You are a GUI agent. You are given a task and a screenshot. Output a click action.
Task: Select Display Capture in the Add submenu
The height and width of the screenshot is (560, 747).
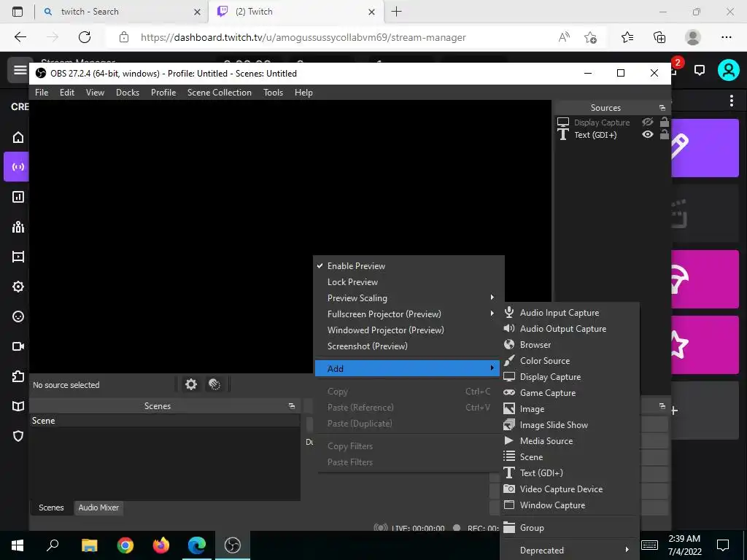(569, 377)
